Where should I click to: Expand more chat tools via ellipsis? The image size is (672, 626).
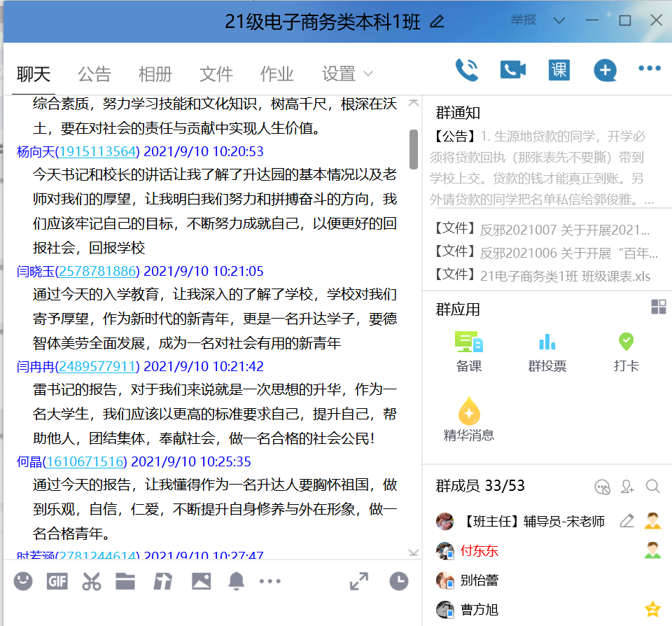(x=269, y=580)
